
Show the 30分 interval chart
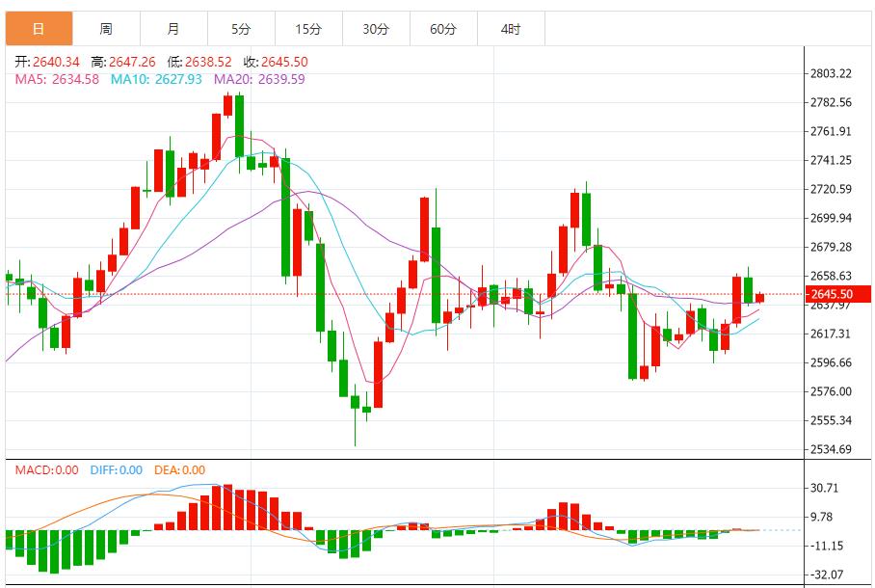point(376,29)
